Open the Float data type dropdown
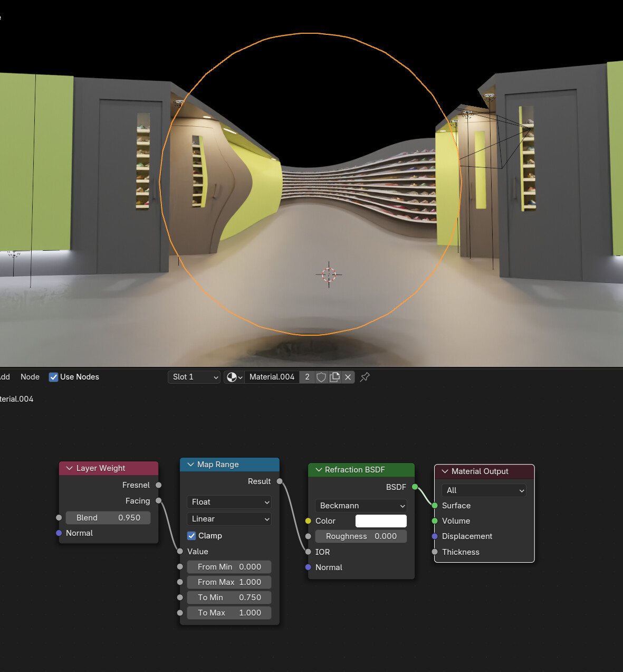Screen dimensions: 623x672 (x=229, y=502)
